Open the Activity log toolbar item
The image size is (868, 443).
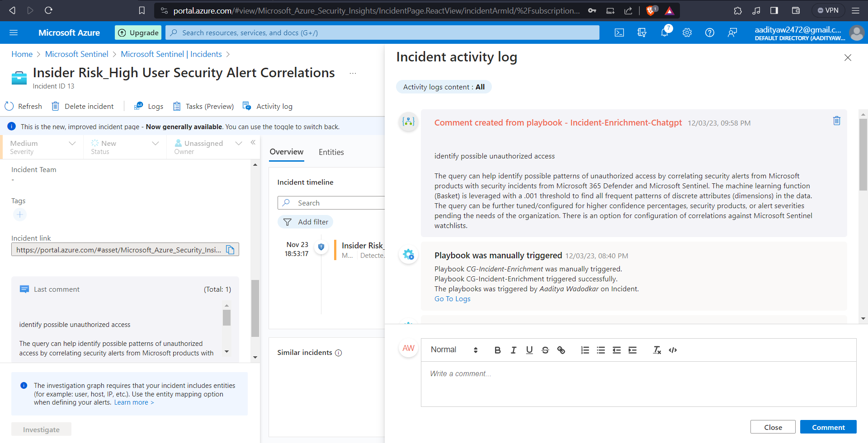click(268, 106)
